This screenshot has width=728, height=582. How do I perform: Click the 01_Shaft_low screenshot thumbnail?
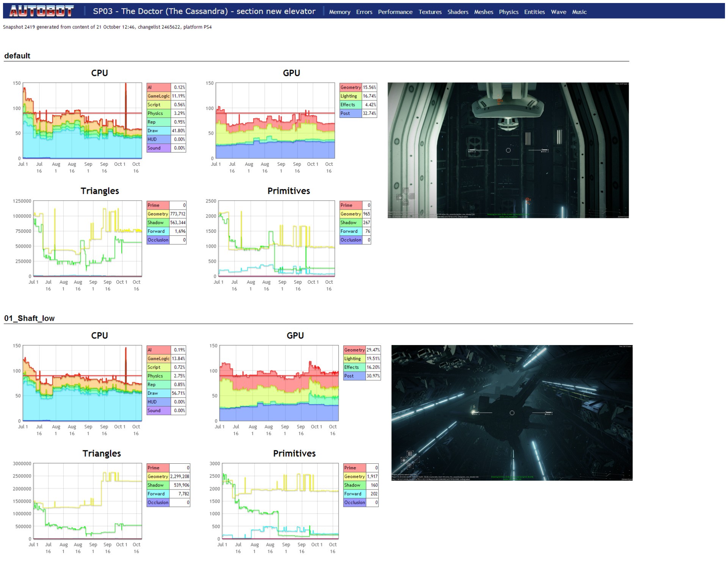(512, 413)
